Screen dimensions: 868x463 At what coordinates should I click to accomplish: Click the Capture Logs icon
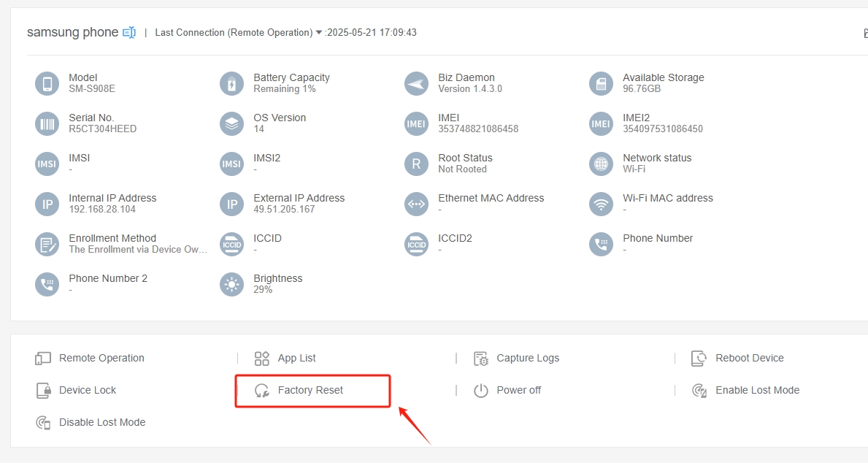(x=480, y=358)
